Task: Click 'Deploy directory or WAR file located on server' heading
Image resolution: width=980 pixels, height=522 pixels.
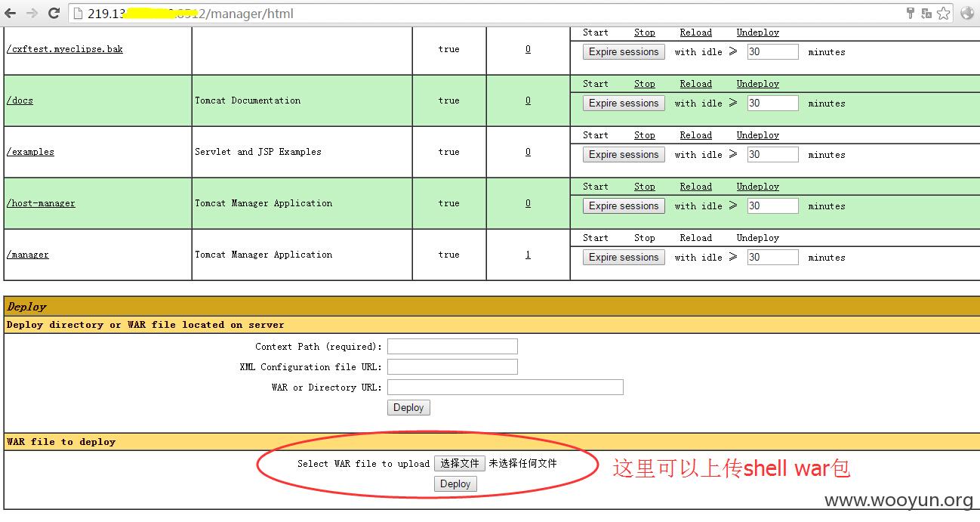Action: click(x=146, y=325)
